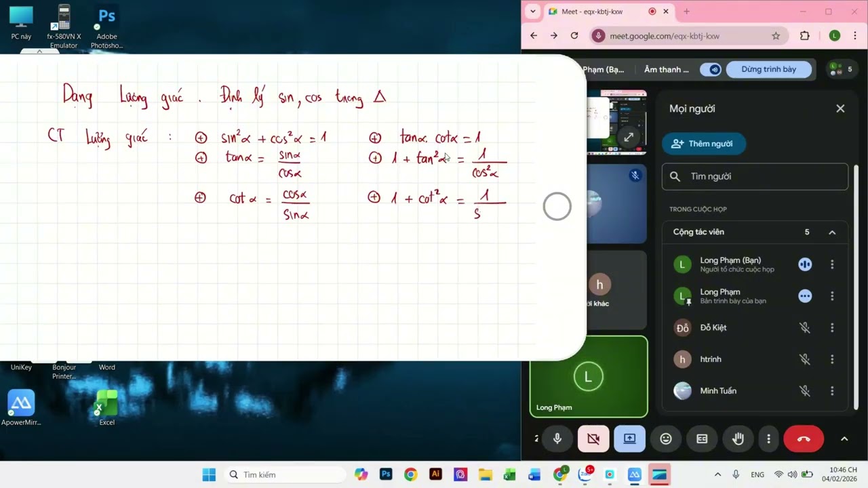Viewport: 868px width, 488px height.
Task: Close the Mọi người panel
Action: click(x=840, y=108)
